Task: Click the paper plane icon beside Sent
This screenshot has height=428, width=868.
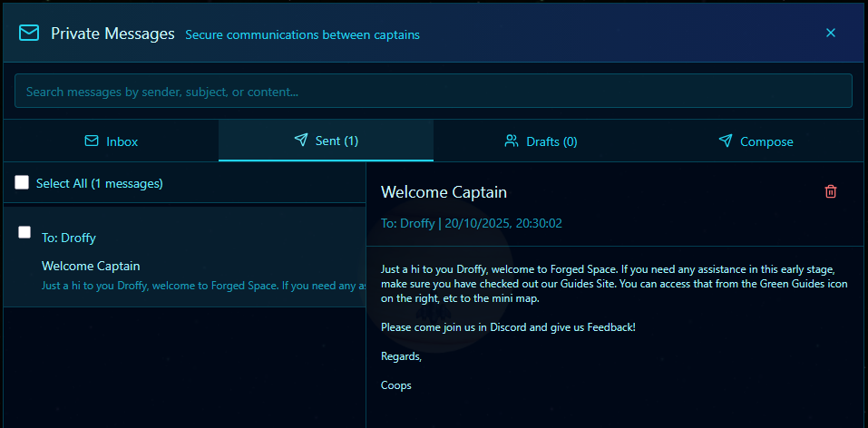Action: (x=301, y=141)
